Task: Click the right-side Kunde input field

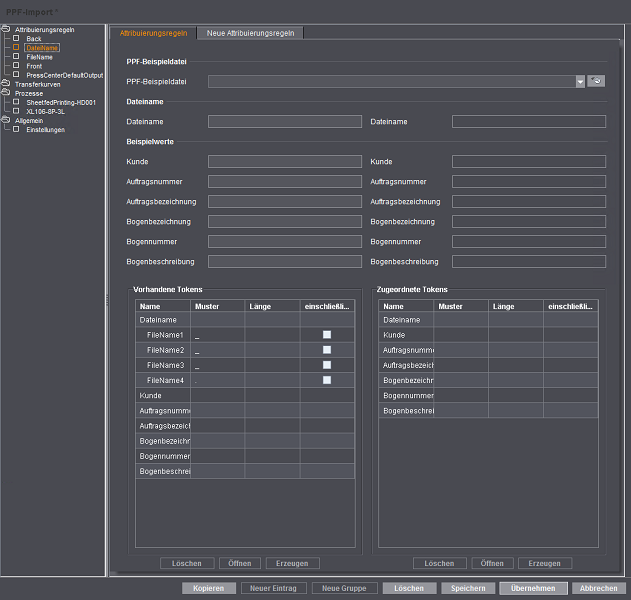Action: pos(528,161)
